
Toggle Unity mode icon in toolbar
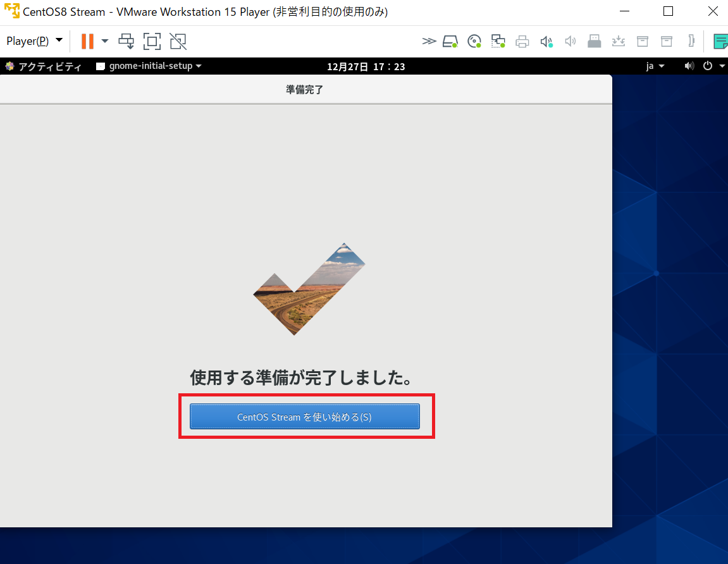178,41
